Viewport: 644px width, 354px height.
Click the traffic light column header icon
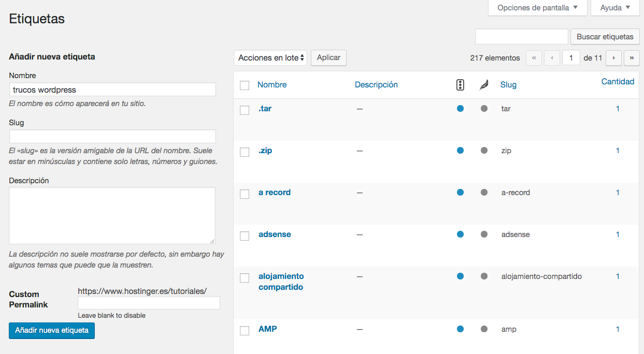coord(460,84)
